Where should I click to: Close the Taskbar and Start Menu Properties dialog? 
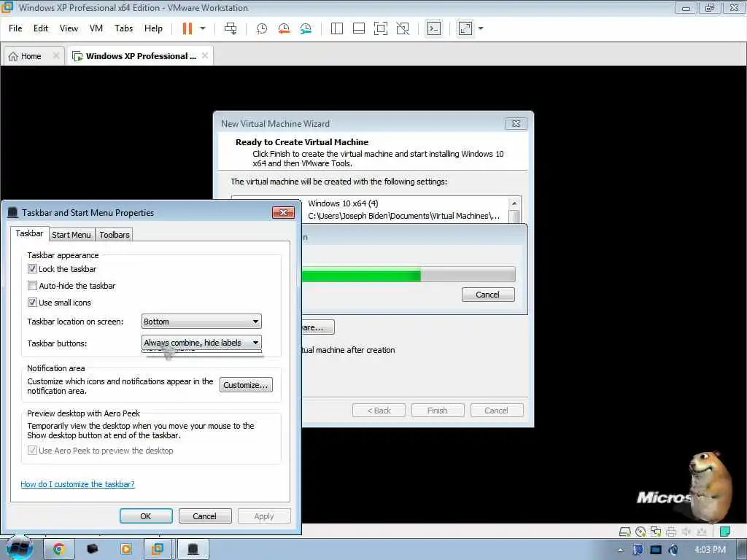pos(284,212)
